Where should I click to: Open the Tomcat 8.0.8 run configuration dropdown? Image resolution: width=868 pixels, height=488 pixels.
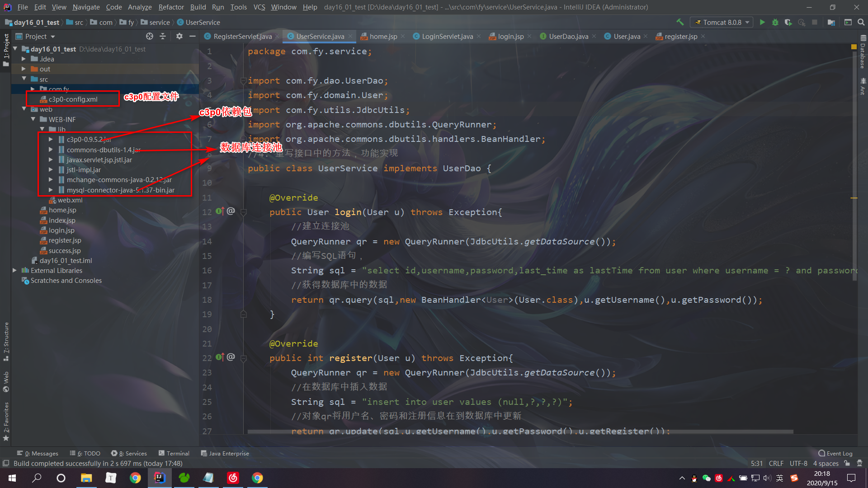pyautogui.click(x=722, y=22)
